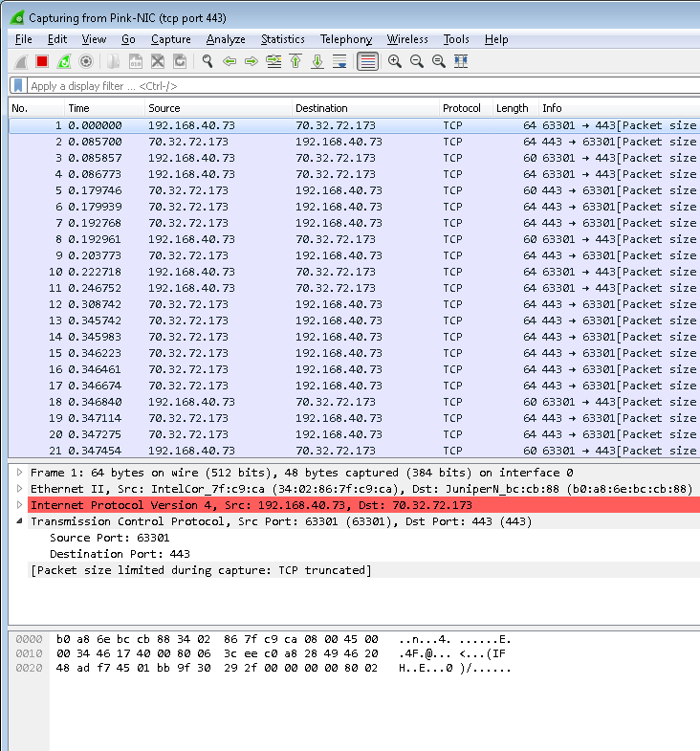Open the Go menu
The width and height of the screenshot is (700, 751).
[x=128, y=39]
